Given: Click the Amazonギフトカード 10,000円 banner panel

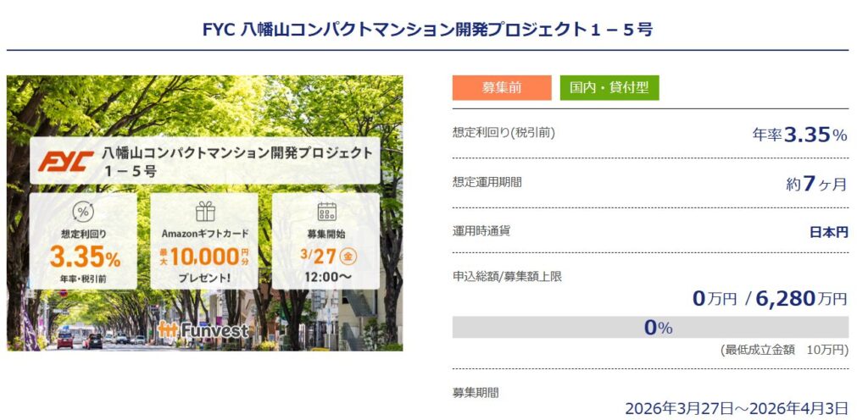Looking at the screenshot, I should [x=204, y=241].
